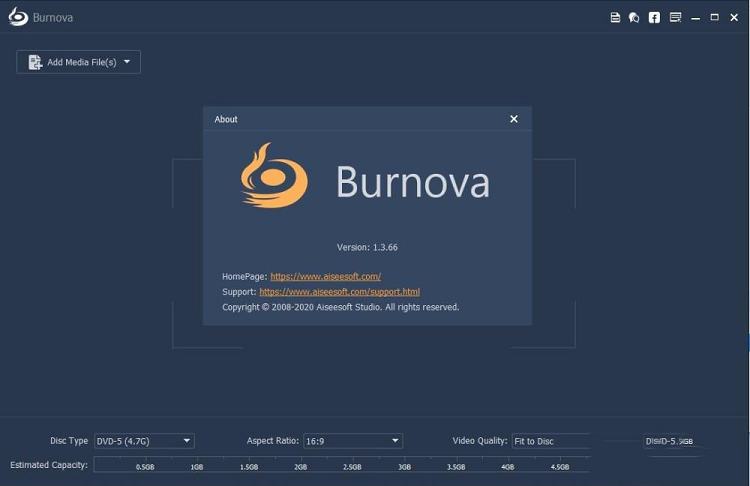Minimize the Burnova window
This screenshot has width=750, height=486.
tap(696, 17)
